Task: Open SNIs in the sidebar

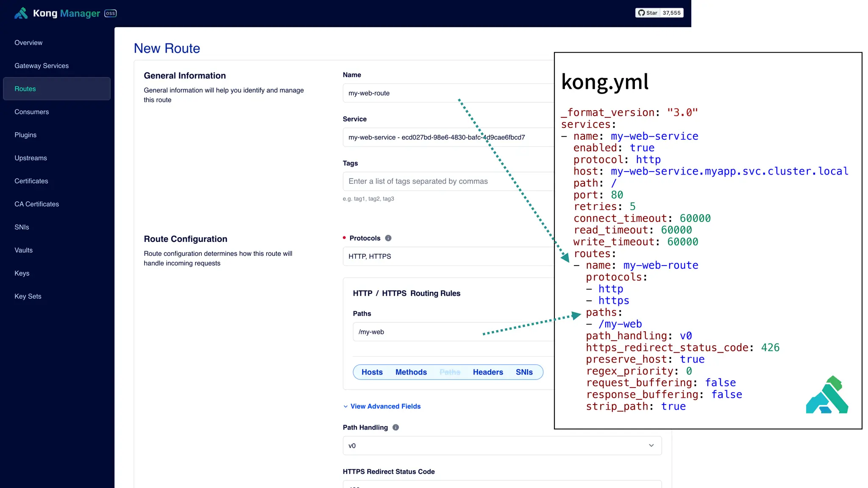Action: [x=22, y=227]
